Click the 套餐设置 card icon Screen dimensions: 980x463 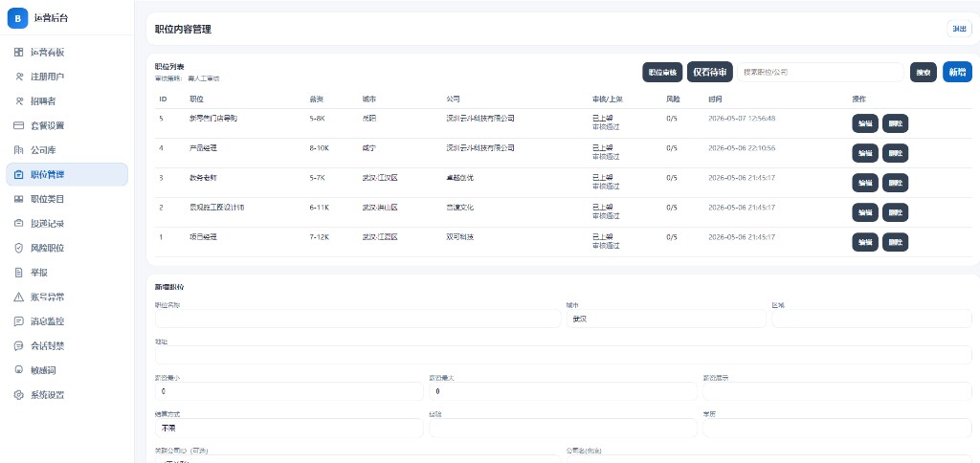(19, 125)
